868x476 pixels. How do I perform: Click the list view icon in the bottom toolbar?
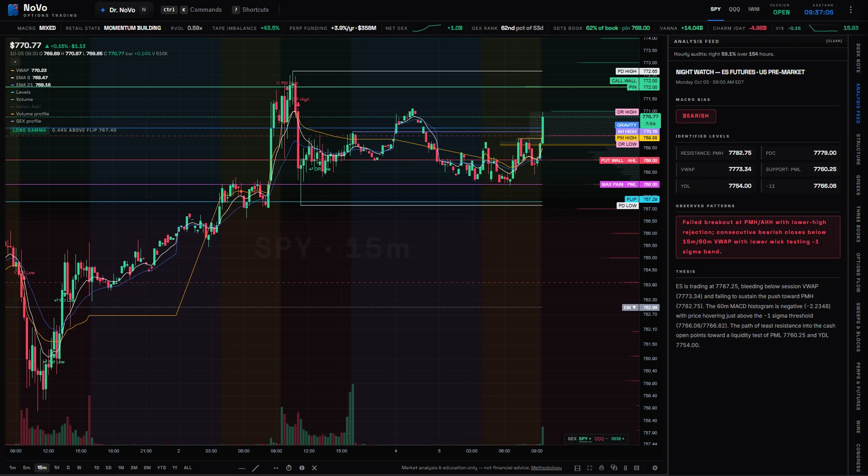(x=637, y=468)
